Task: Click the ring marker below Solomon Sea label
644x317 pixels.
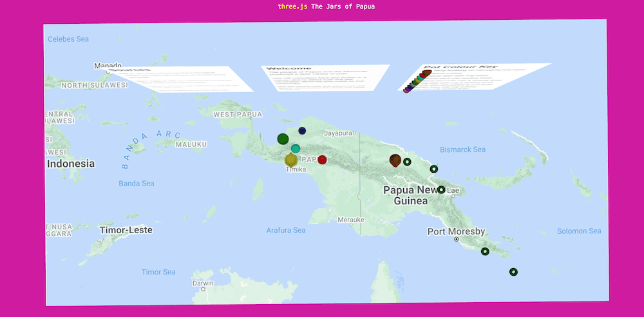Action: [513, 272]
